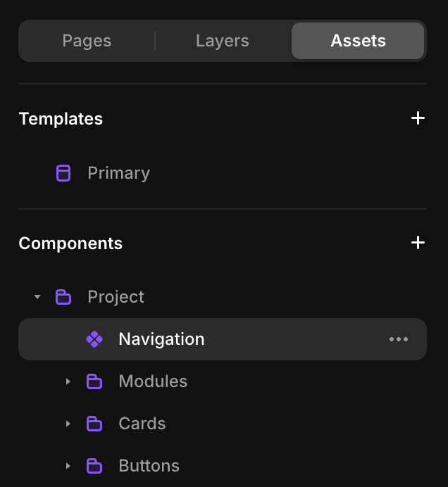The width and height of the screenshot is (448, 487).
Task: Select the Primary template label
Action: [118, 173]
